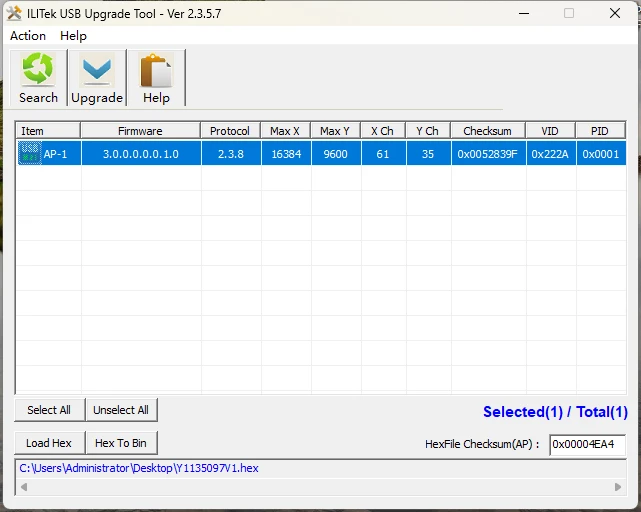Screen dimensions: 641x512
Task: Click firmware value 3.0.0.0.0.0.1.0
Action: pos(141,154)
